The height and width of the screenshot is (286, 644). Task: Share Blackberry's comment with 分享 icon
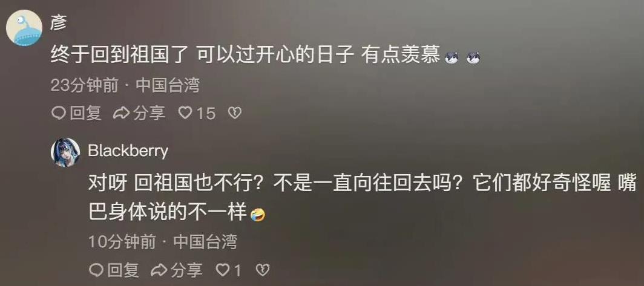coord(159,270)
